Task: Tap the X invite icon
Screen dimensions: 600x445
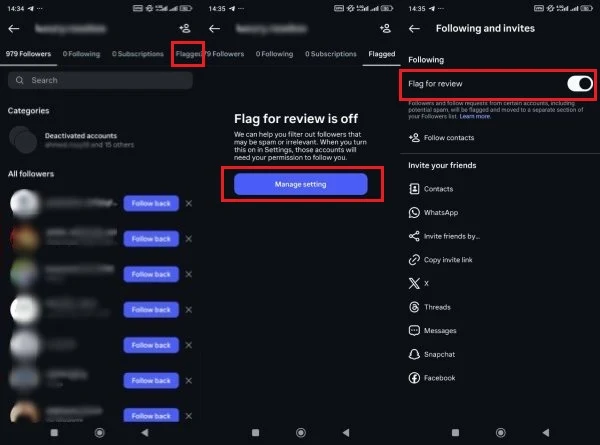Action: click(414, 283)
